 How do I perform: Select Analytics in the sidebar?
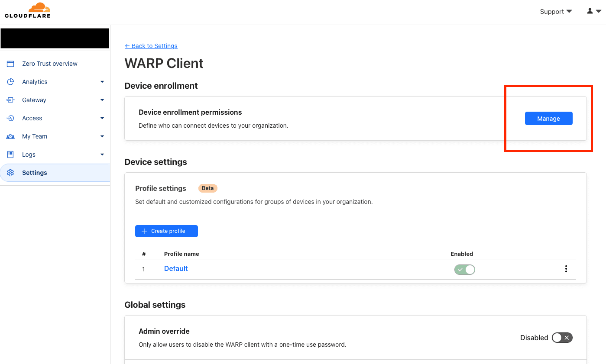point(35,82)
